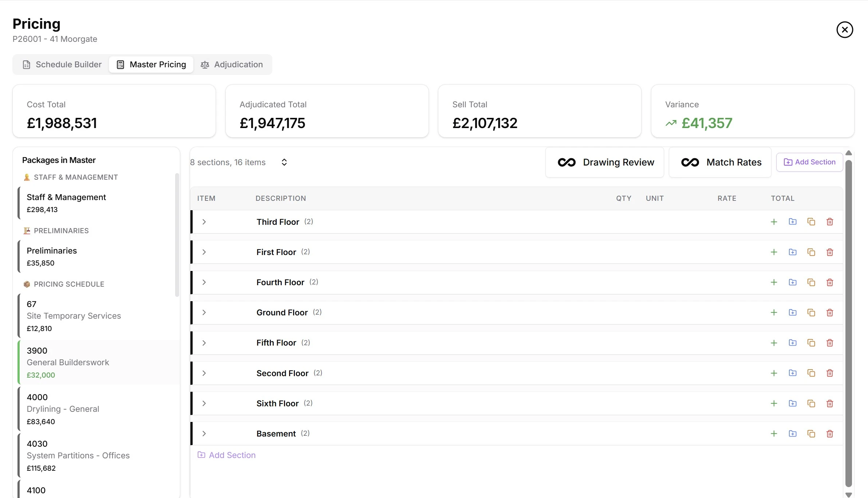This screenshot has height=498, width=868.
Task: Open the Drawing Review tool
Action: tap(605, 162)
